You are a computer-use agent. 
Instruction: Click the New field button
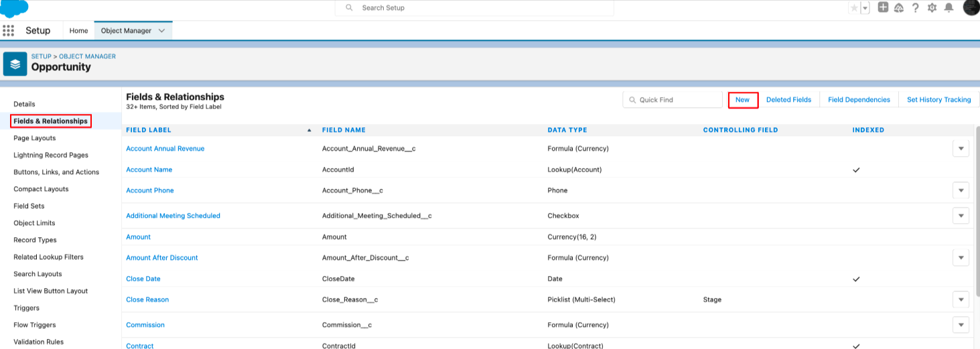click(743, 100)
